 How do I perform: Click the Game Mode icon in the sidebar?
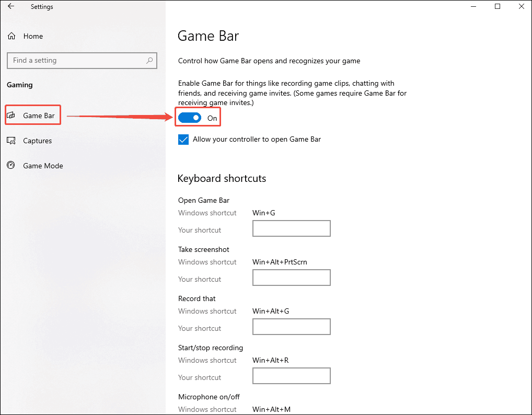11,165
